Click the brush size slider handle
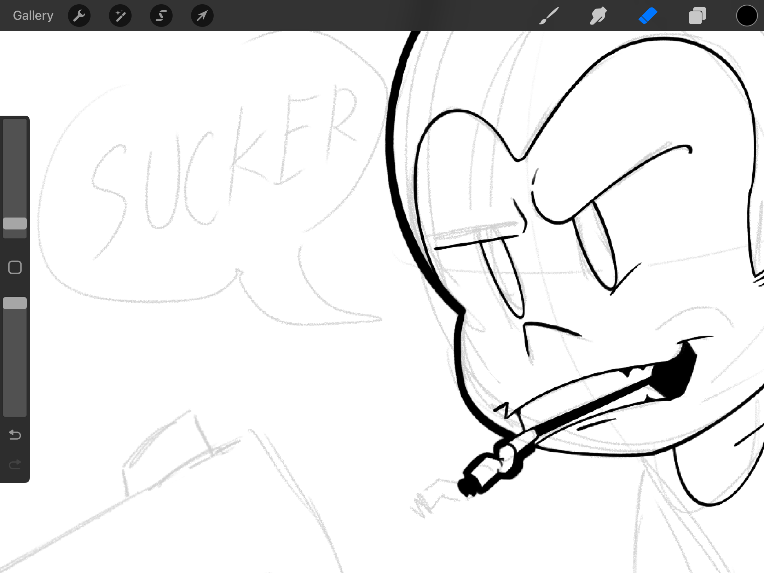The height and width of the screenshot is (573, 764). 15,224
